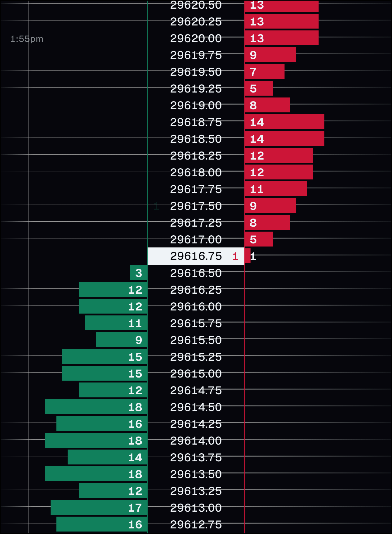Select price level 29615.25
The image size is (392, 534).
(196, 357)
